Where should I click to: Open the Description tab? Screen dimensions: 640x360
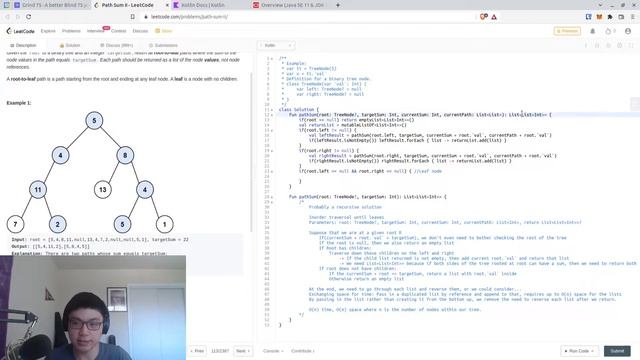coord(23,45)
